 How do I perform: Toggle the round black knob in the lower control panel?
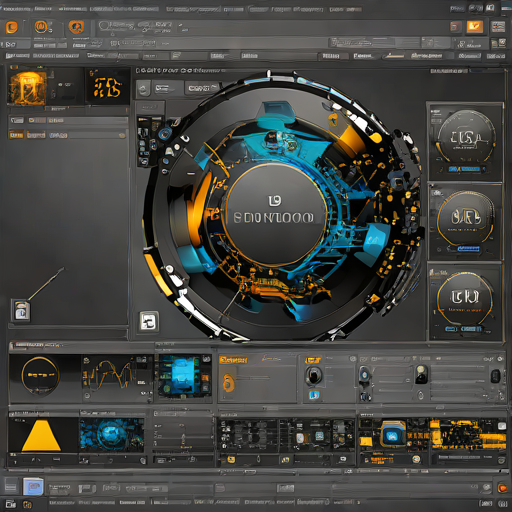[x=313, y=376]
